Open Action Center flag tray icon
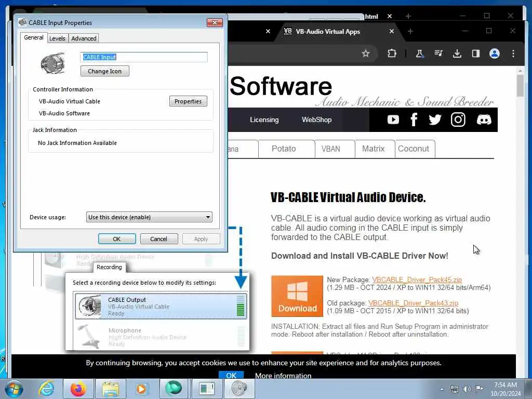Image resolution: width=532 pixels, height=399 pixels. [479, 389]
